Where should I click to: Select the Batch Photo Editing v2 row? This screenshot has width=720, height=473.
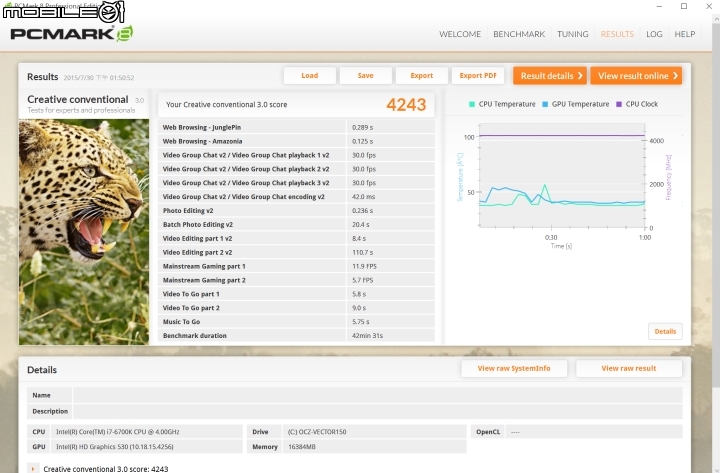click(x=296, y=225)
